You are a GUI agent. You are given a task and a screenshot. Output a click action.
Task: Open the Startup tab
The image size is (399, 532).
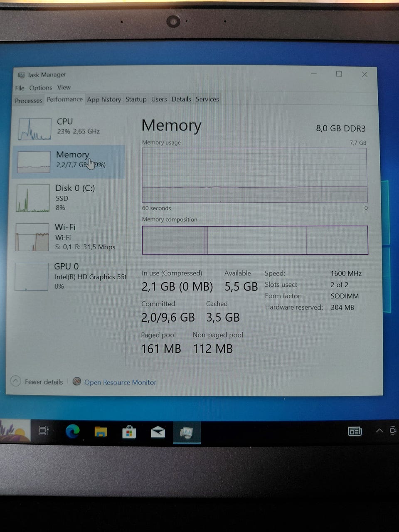click(136, 99)
